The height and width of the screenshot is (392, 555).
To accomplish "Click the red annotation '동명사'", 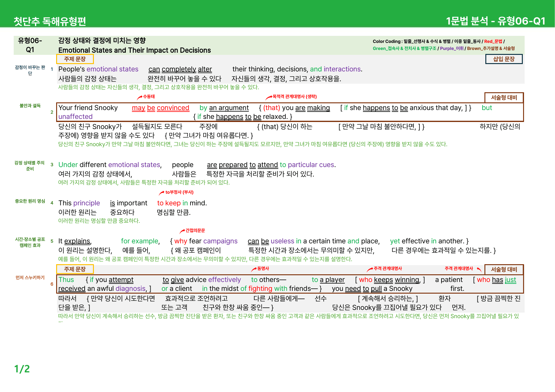I will click(x=263, y=268).
